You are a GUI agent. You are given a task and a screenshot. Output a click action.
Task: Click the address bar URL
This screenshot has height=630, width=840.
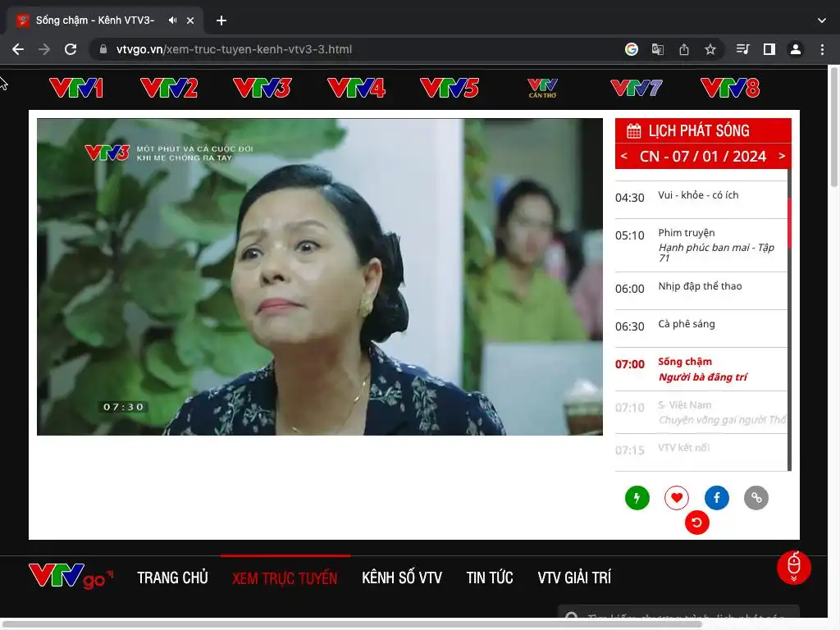point(234,49)
